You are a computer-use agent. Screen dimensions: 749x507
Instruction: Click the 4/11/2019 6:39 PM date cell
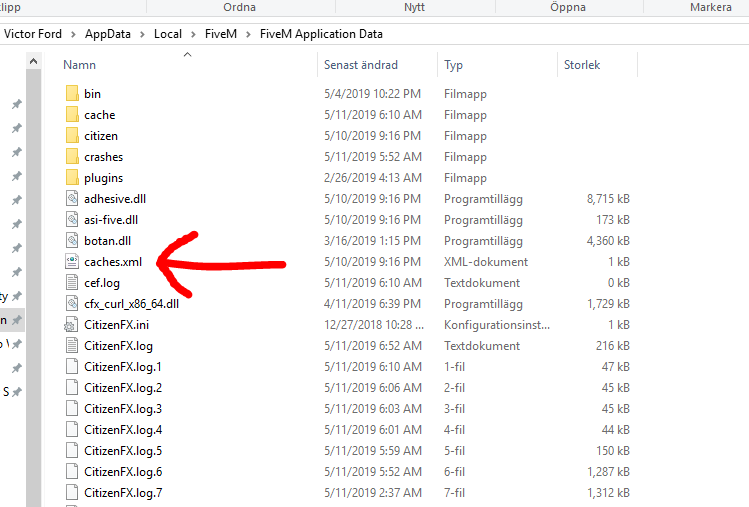[373, 304]
